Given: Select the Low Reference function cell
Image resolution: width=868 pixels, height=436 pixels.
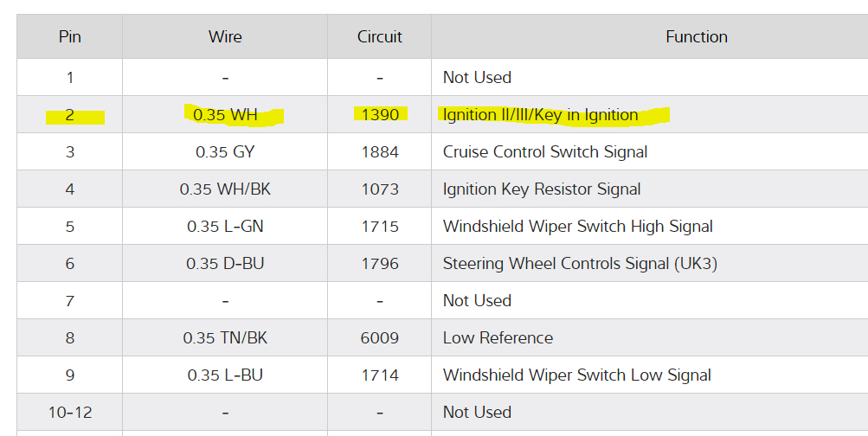Looking at the screenshot, I should pyautogui.click(x=498, y=338).
